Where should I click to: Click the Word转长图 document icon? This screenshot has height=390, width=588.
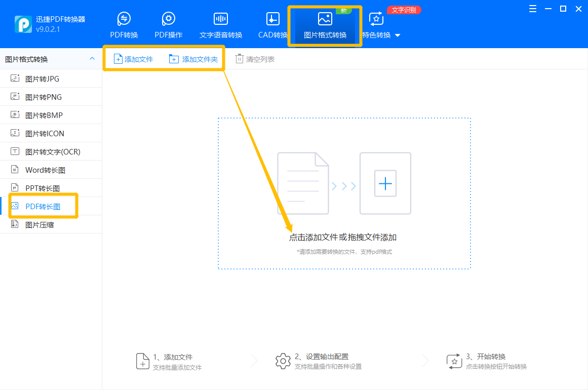tap(15, 170)
